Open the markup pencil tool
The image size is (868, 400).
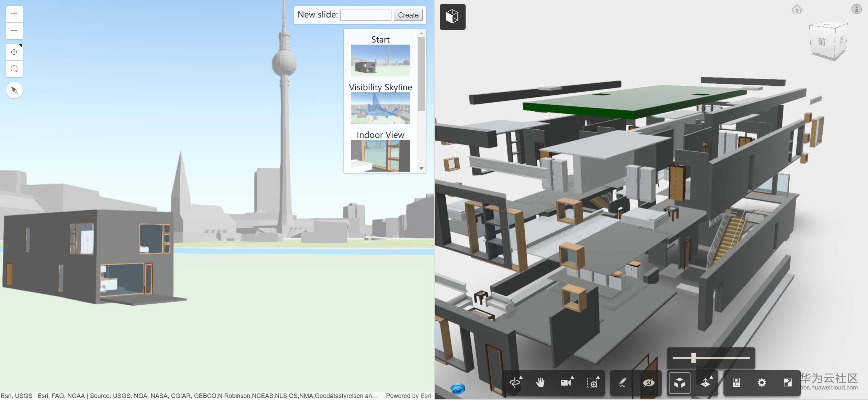pos(623,382)
